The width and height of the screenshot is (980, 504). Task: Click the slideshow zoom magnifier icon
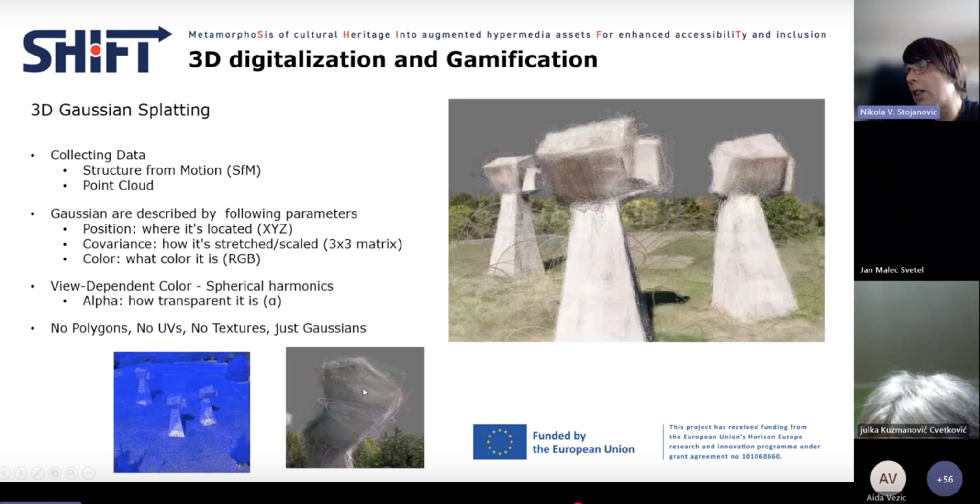(x=72, y=473)
